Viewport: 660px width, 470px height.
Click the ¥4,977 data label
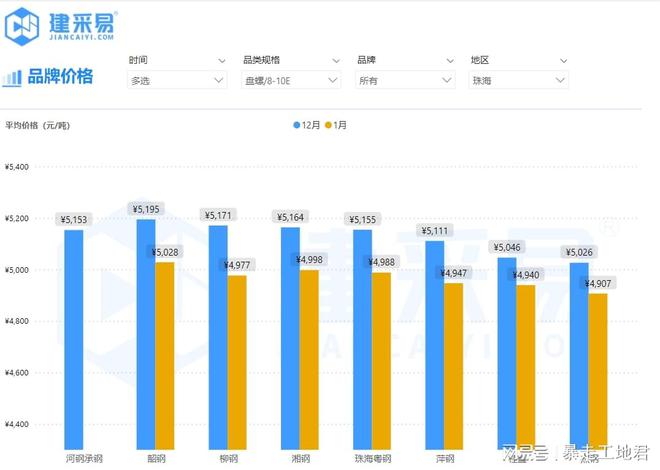coord(237,265)
